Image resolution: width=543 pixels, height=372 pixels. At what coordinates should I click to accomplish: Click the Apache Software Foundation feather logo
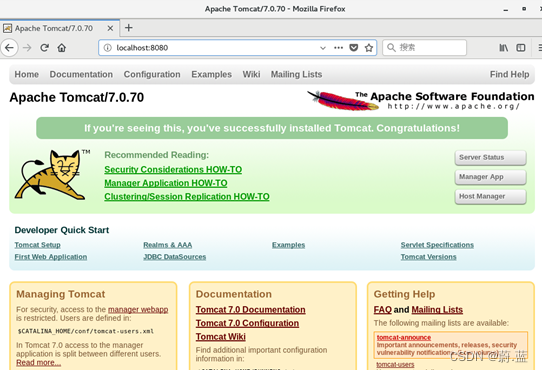click(x=342, y=101)
